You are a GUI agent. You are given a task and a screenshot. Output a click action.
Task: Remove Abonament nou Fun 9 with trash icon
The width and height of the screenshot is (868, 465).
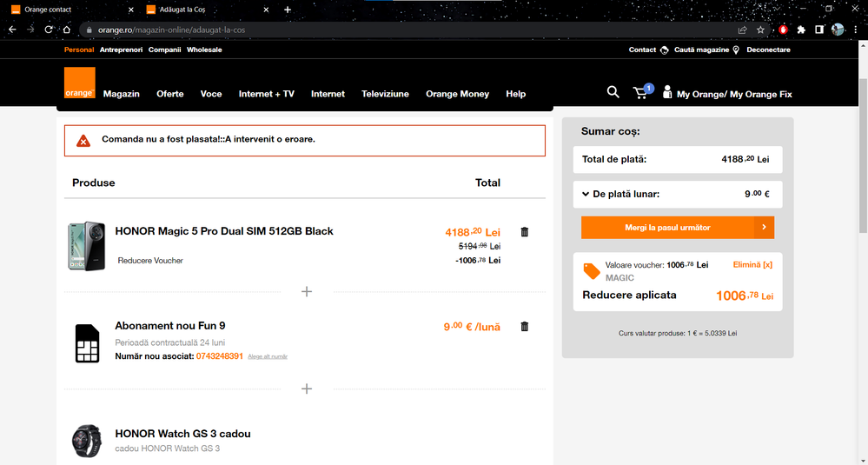[x=524, y=327]
